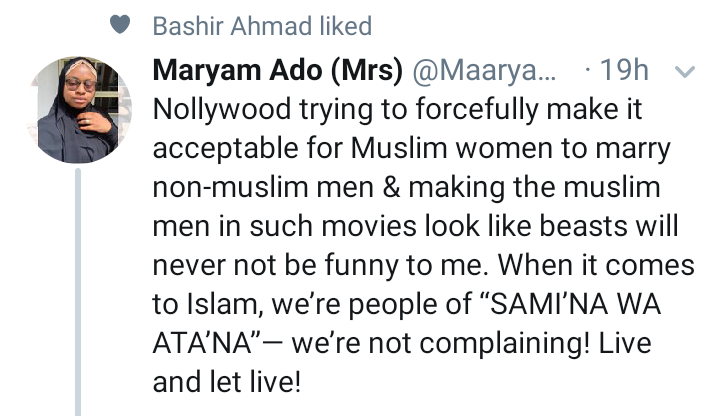Click the @Maarya... username handle
Screen dimensions: 720x416
pyautogui.click(x=483, y=72)
